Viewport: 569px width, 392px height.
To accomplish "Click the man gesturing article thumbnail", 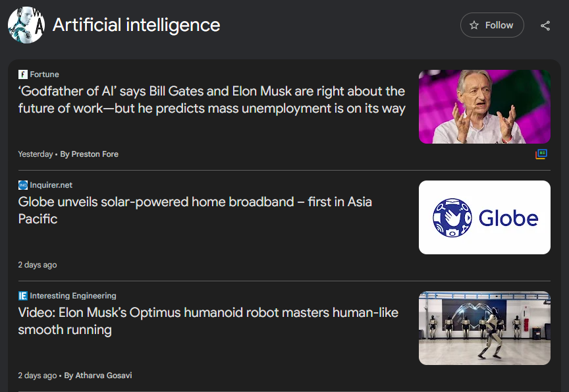I will pyautogui.click(x=484, y=107).
